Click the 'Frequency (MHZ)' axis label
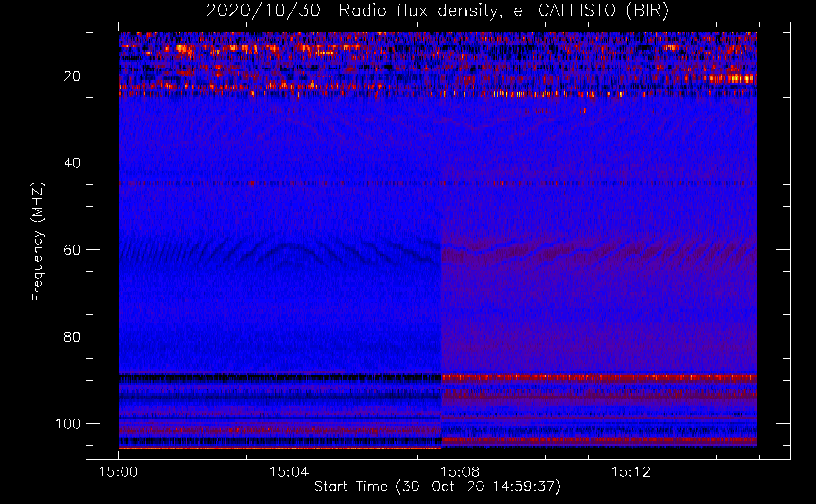This screenshot has width=816, height=504. click(38, 241)
